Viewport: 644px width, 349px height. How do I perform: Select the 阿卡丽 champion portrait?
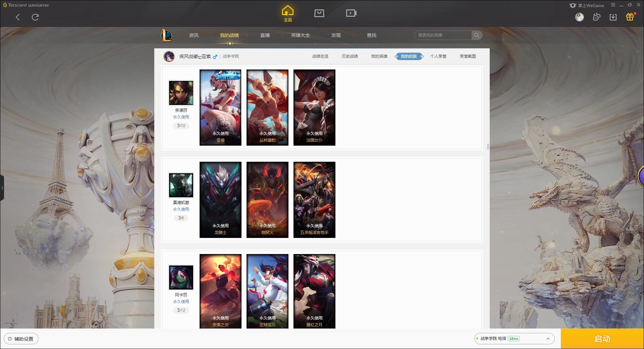[x=181, y=278]
